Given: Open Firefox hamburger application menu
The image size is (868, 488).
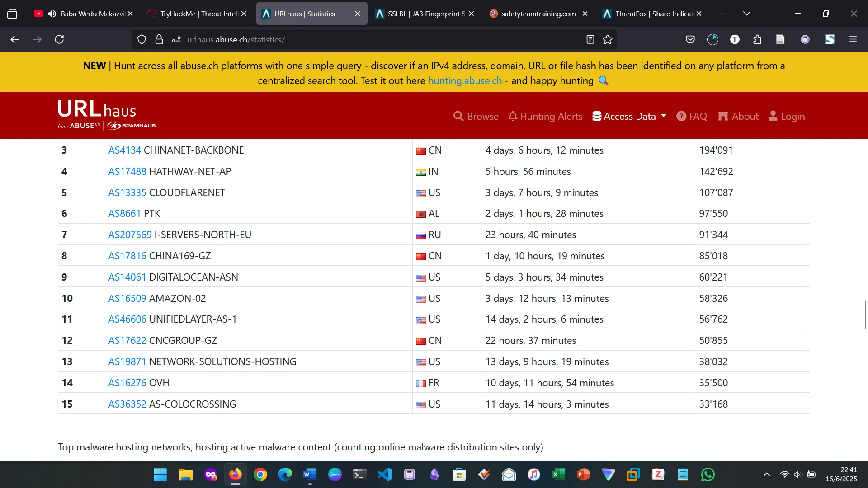Looking at the screenshot, I should 853,40.
